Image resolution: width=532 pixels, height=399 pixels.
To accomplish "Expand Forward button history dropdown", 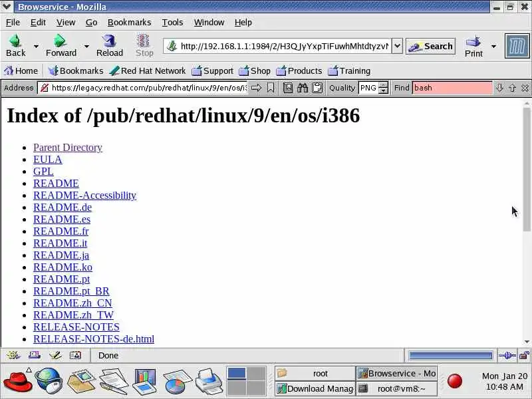I will 86,46.
